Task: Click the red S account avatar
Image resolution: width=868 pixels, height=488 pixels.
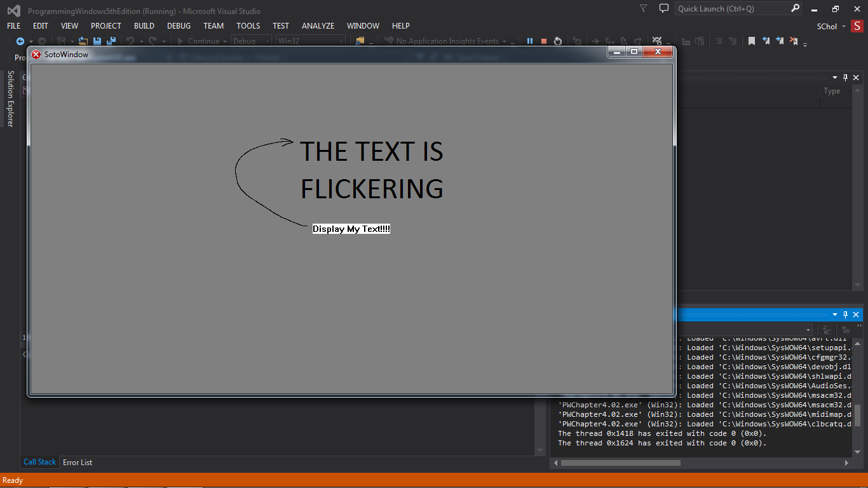Action: [x=858, y=26]
